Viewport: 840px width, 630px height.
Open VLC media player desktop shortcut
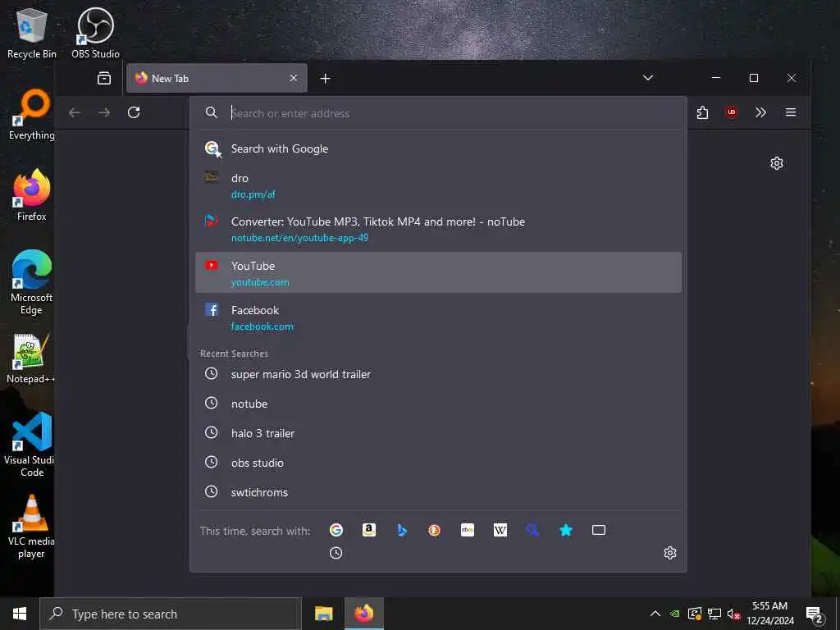[x=31, y=526]
